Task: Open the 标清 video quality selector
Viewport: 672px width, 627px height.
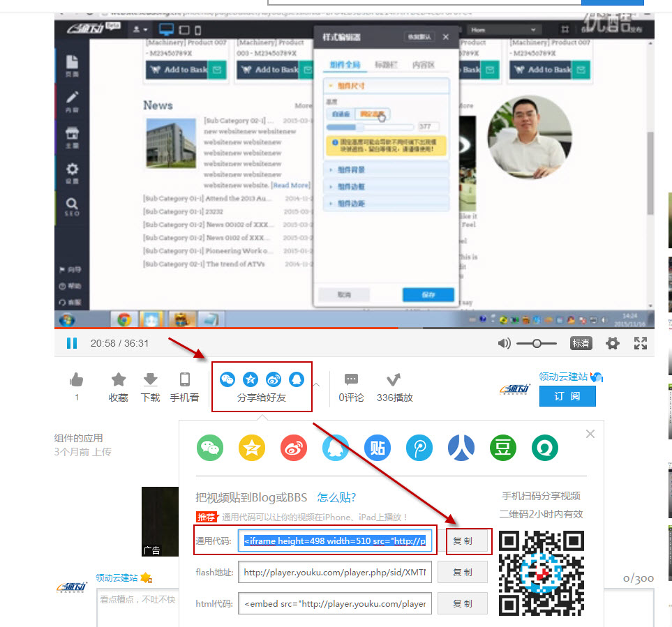Action: (581, 343)
